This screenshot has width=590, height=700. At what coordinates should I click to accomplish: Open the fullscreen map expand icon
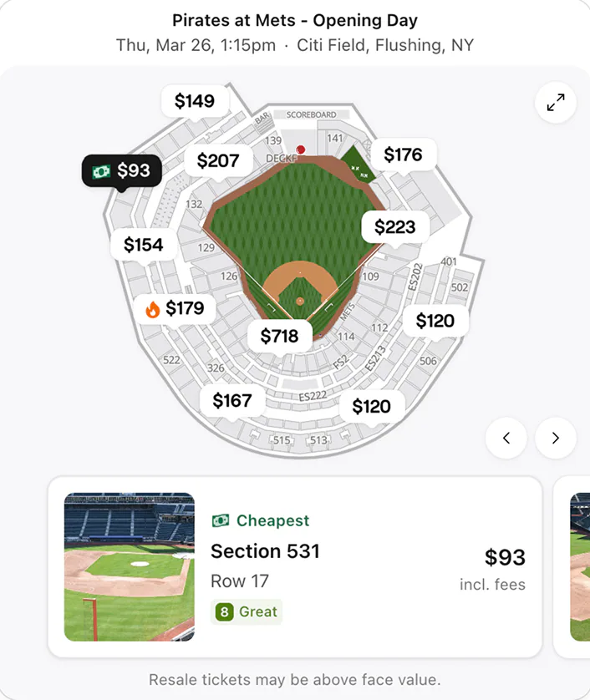pyautogui.click(x=554, y=102)
